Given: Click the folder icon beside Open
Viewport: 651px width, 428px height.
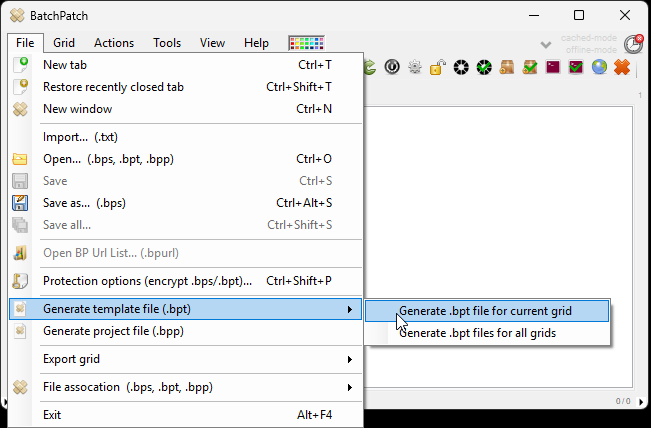Looking at the screenshot, I should [20, 159].
